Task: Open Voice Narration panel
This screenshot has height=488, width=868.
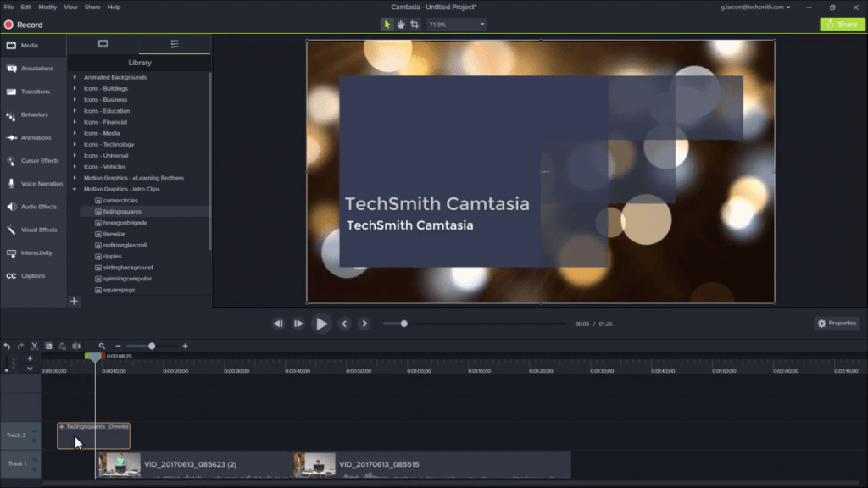Action: [x=33, y=184]
